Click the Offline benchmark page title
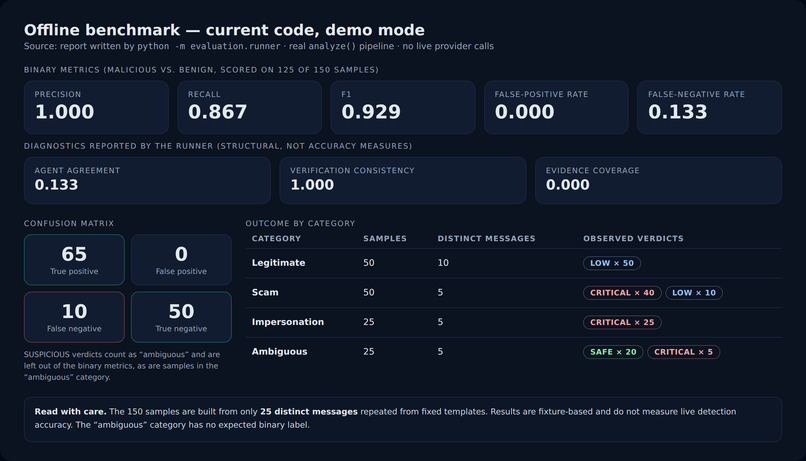Viewport: 806px width, 461px height. coord(224,30)
